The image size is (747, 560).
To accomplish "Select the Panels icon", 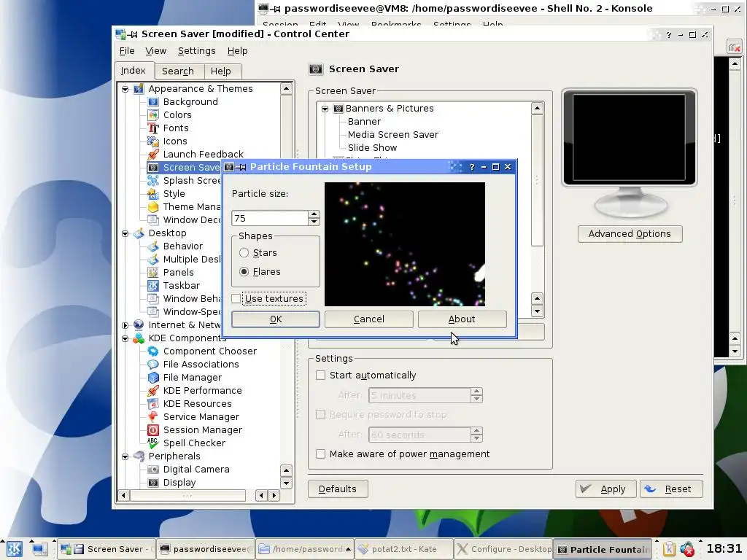I will click(x=153, y=273).
